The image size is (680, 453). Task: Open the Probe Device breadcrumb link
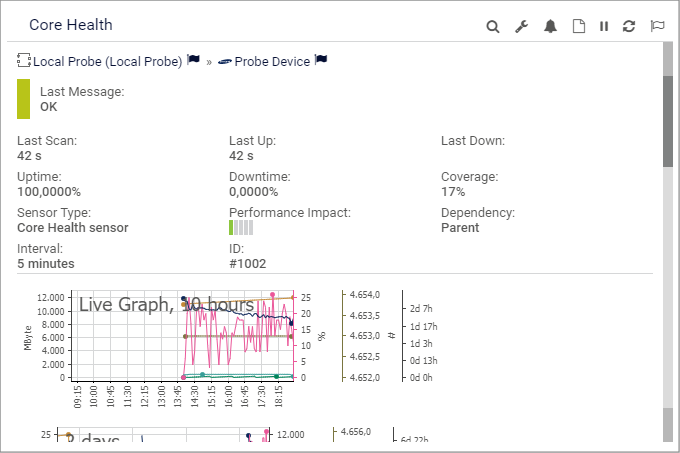[x=272, y=61]
